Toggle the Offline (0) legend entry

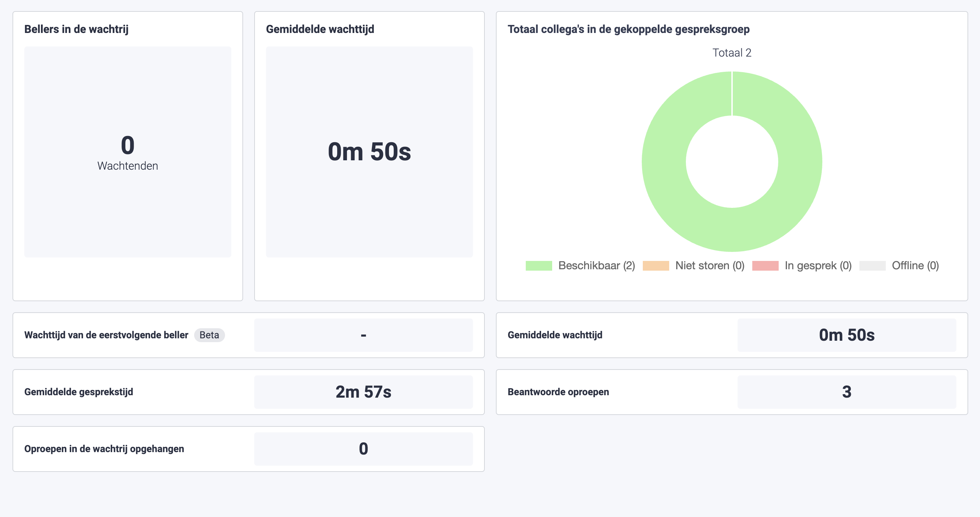click(x=899, y=265)
